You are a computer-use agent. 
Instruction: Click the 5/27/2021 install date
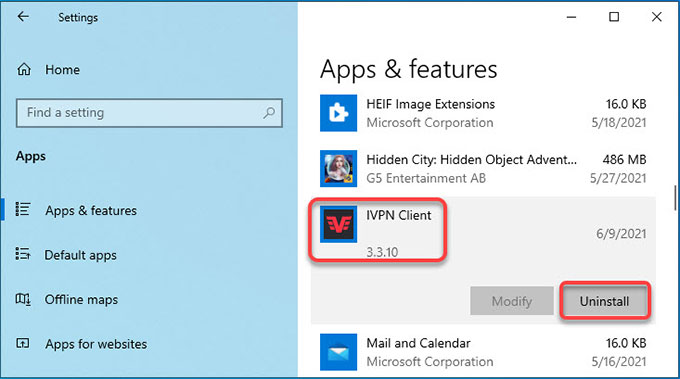tap(618, 178)
